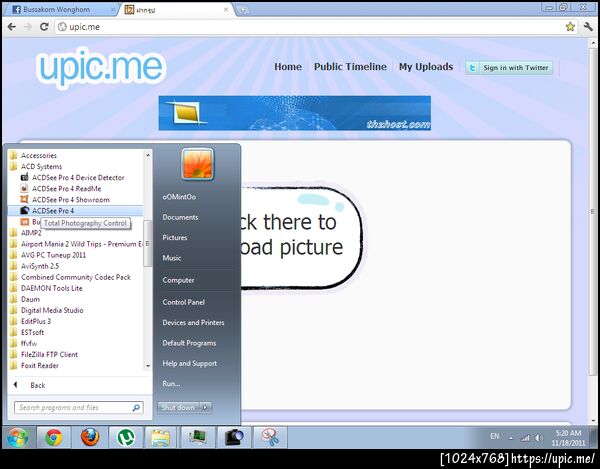Reload the upic.me page

(44, 26)
